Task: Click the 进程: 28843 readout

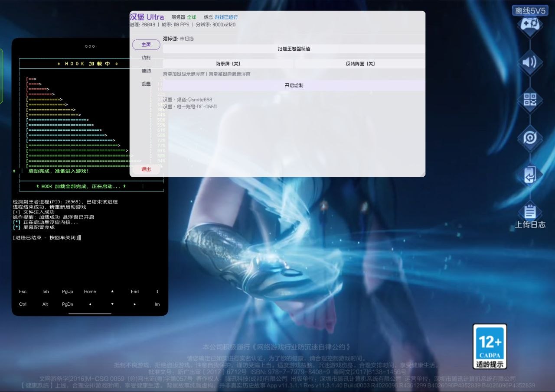Action: coord(142,25)
